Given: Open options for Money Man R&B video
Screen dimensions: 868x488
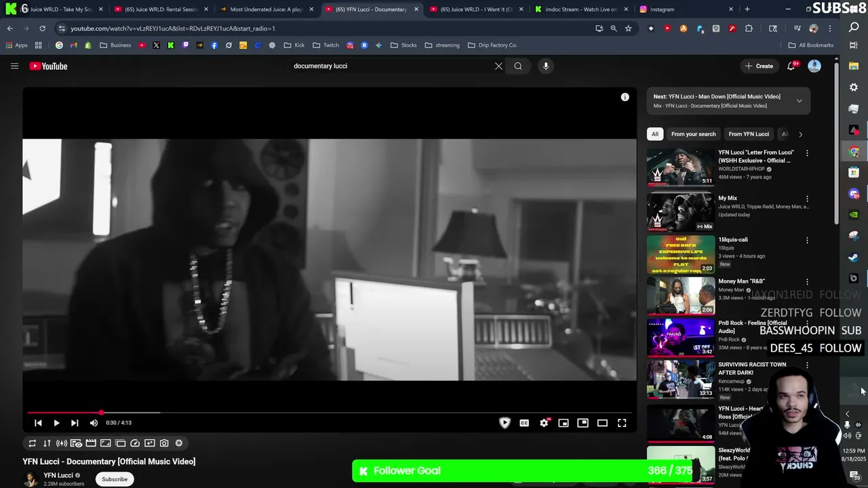Looking at the screenshot, I should [807, 282].
